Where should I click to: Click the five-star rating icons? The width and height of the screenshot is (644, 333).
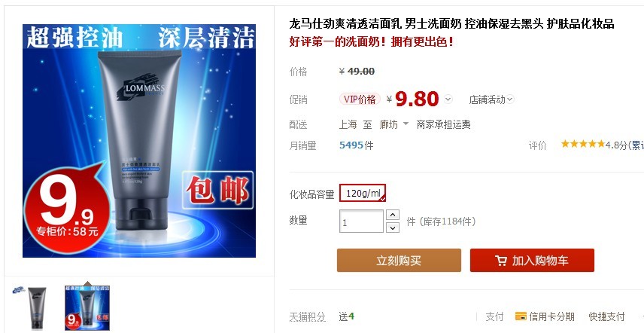pos(583,144)
